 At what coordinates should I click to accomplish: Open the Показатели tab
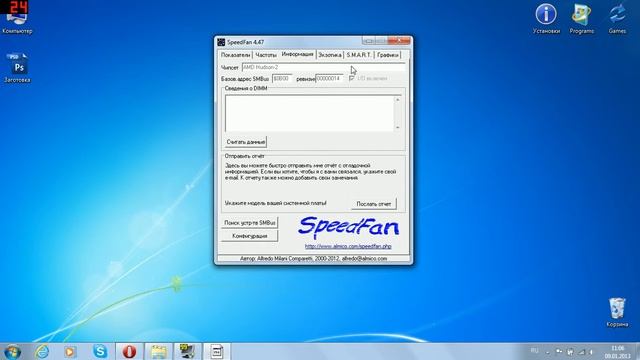(x=236, y=55)
